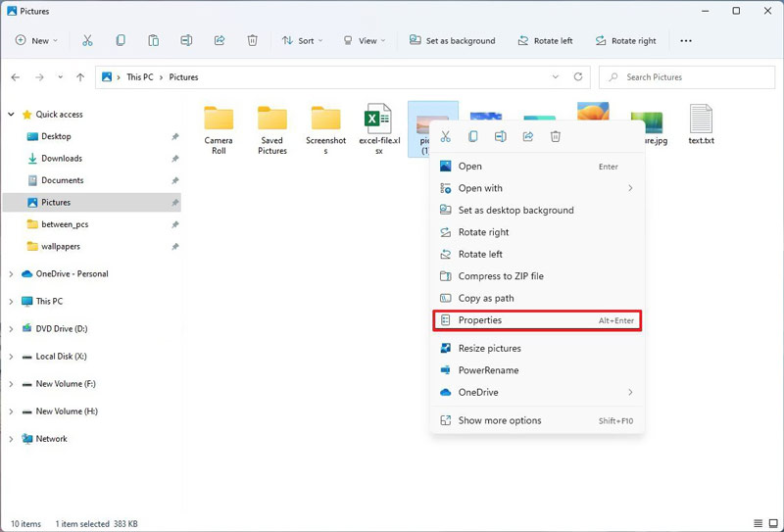Click Set as background toolbar button

pyautogui.click(x=452, y=40)
